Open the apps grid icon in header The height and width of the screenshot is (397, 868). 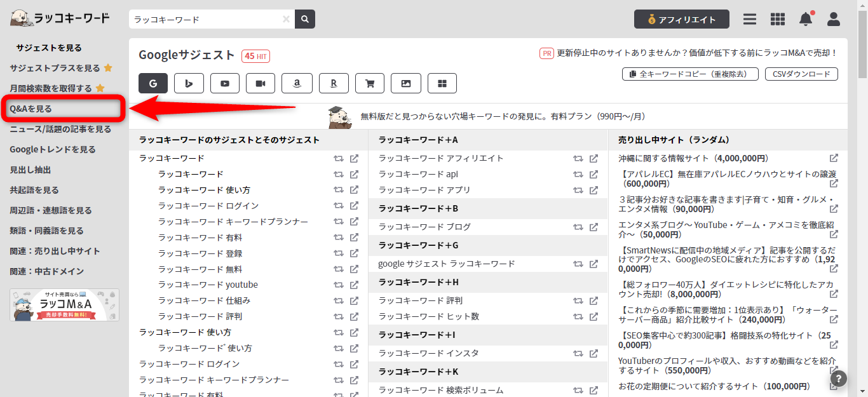click(x=778, y=19)
